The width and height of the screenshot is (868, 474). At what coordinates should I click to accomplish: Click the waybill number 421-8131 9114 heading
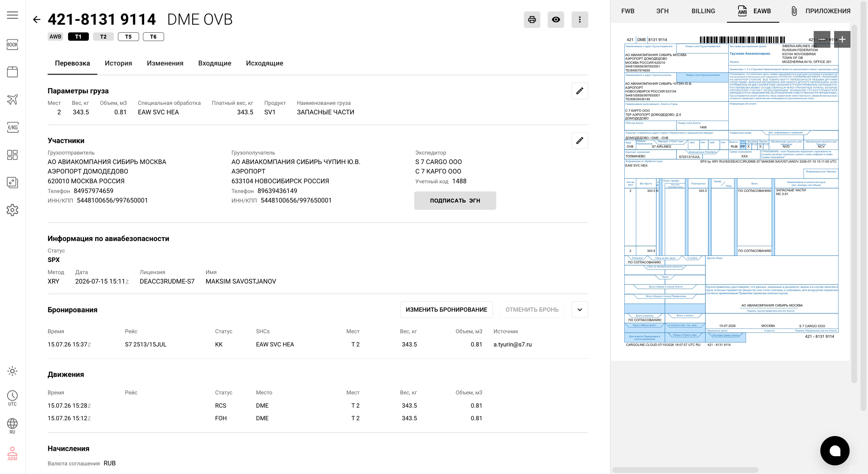(102, 20)
